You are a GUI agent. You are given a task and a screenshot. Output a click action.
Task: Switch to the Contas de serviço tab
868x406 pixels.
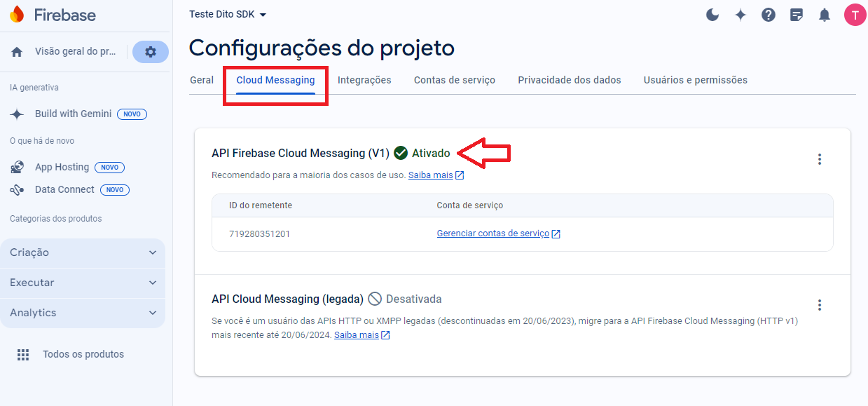pos(455,80)
